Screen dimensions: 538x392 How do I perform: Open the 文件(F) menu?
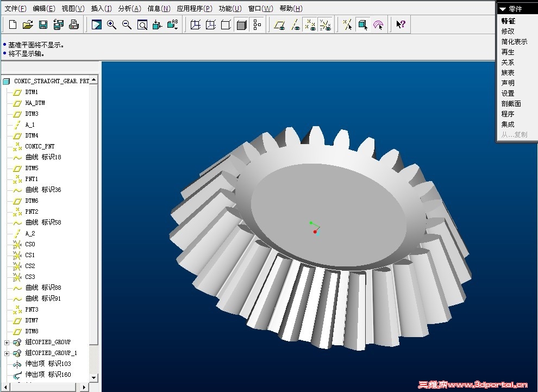click(x=16, y=9)
